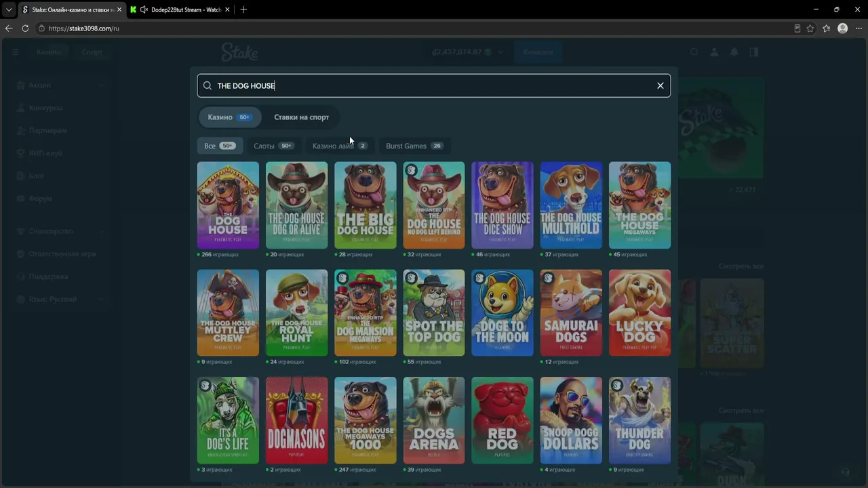Click into the THE DOG HOUSE search field
The image size is (868, 488).
433,85
